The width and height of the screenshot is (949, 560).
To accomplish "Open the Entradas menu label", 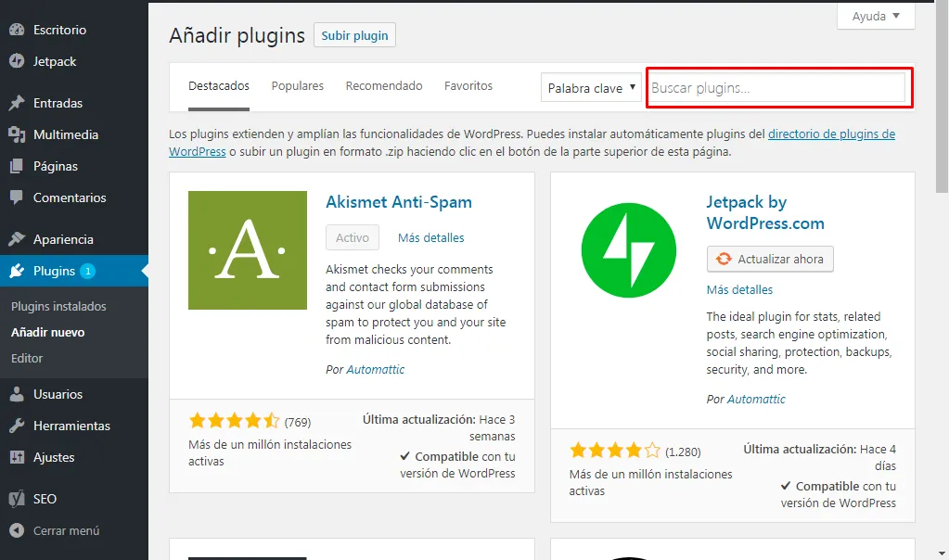I will [x=58, y=103].
